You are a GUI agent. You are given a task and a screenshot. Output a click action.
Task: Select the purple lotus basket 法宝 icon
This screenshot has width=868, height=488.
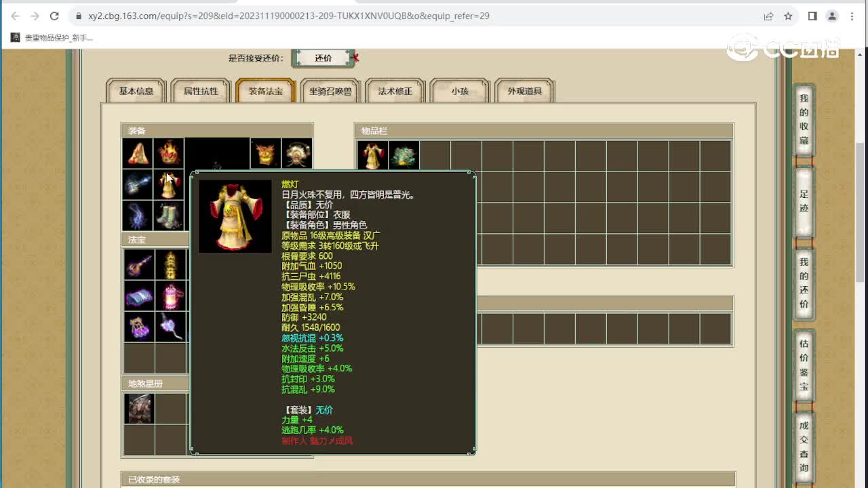[x=139, y=327]
